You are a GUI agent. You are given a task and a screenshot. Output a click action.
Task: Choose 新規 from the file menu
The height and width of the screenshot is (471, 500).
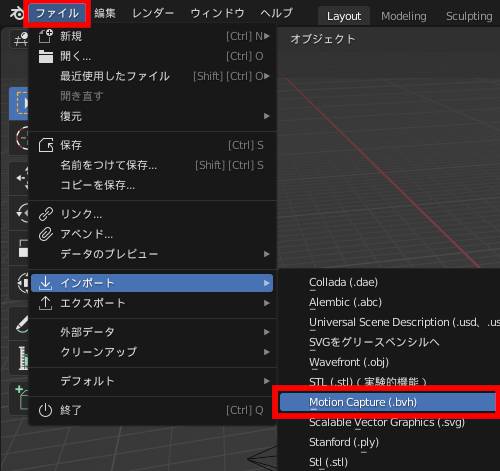pos(152,36)
